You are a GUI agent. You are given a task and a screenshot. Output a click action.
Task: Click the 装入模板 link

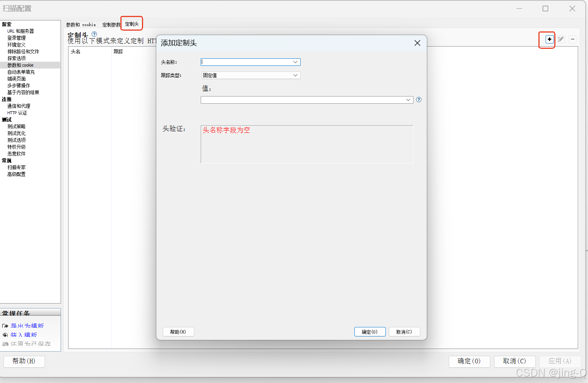(x=24, y=335)
